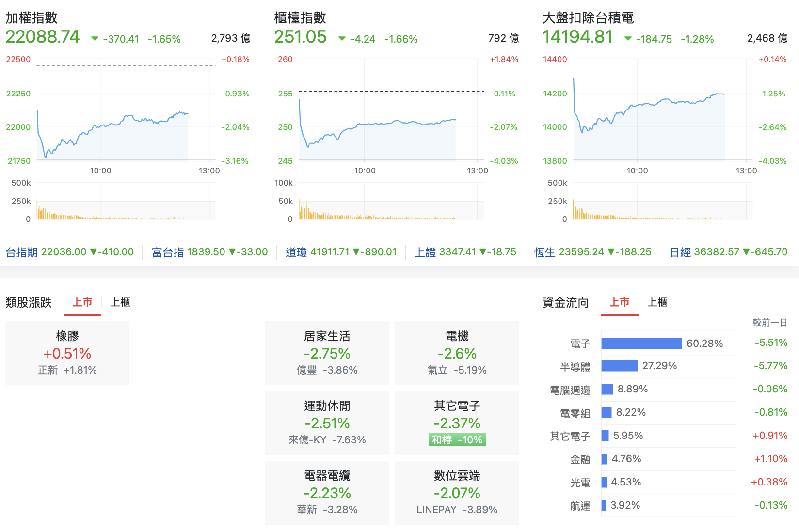The height and width of the screenshot is (532, 799).
Task: Click the 電子 60.28% fund flow bar
Action: click(642, 344)
